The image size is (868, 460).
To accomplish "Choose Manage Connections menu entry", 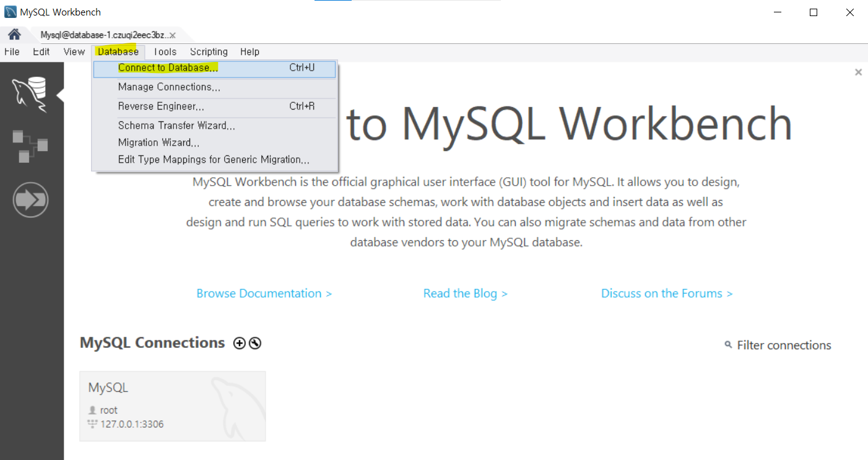I will (x=214, y=87).
